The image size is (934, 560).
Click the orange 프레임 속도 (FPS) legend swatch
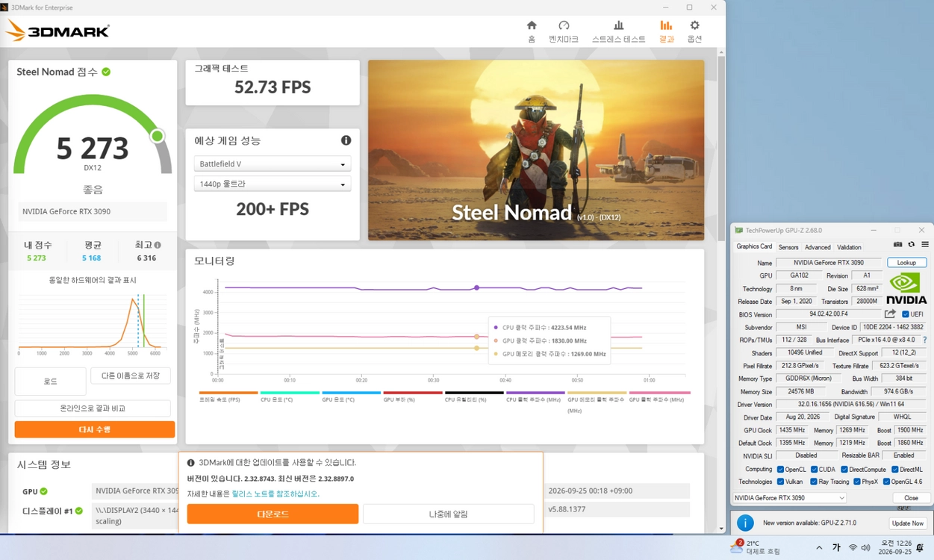point(228,393)
